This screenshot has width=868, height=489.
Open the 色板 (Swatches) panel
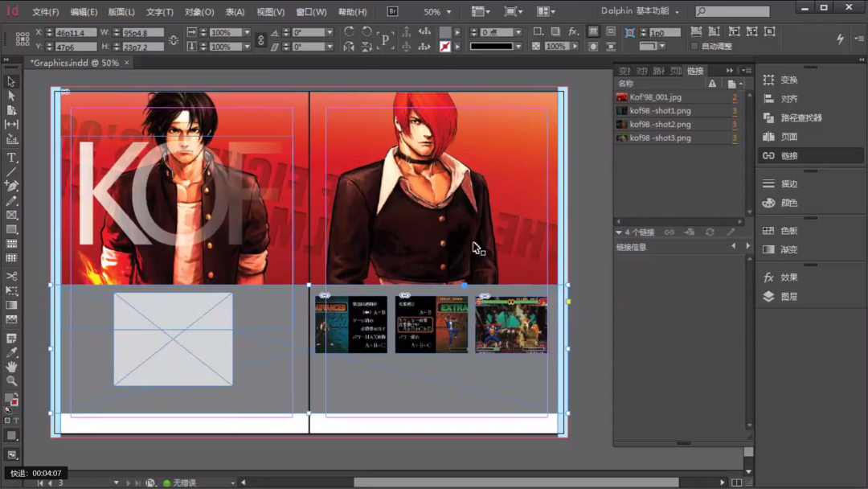pos(788,231)
